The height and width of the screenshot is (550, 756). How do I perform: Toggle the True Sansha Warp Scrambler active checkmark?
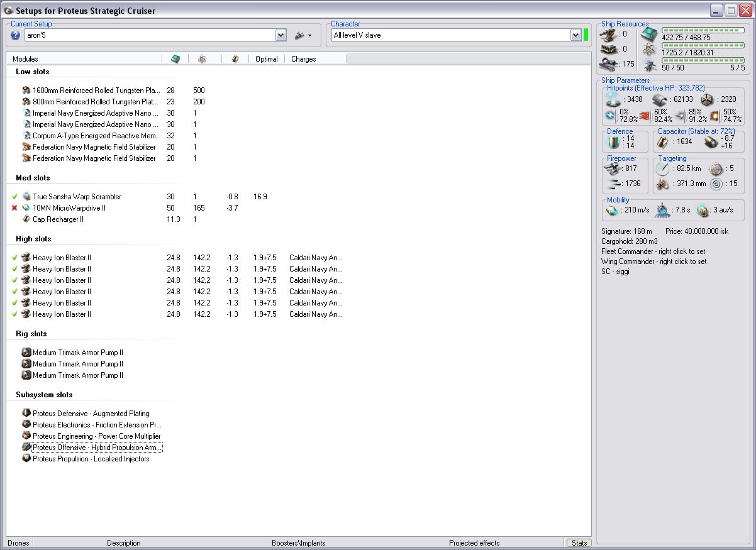pyautogui.click(x=14, y=197)
